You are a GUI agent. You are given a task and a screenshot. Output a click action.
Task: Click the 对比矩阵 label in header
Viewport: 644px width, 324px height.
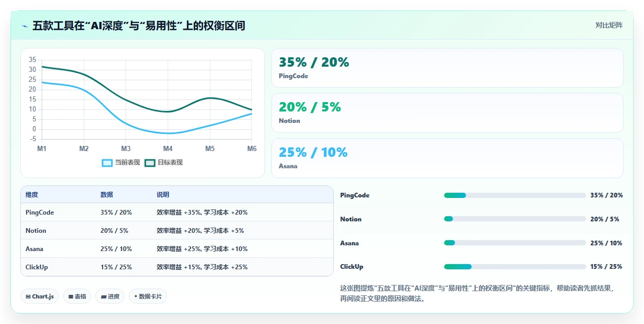(x=609, y=25)
